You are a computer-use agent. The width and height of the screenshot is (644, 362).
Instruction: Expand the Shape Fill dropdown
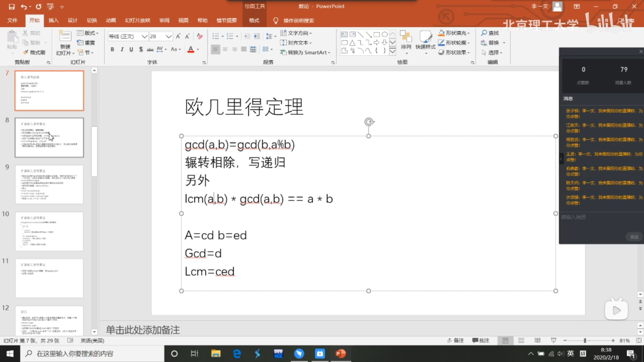point(469,33)
